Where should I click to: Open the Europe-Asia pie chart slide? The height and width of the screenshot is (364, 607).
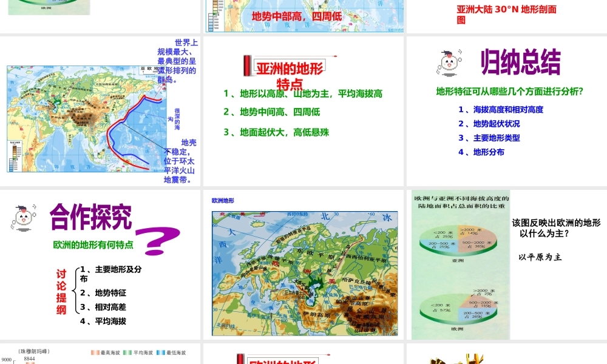click(x=507, y=265)
